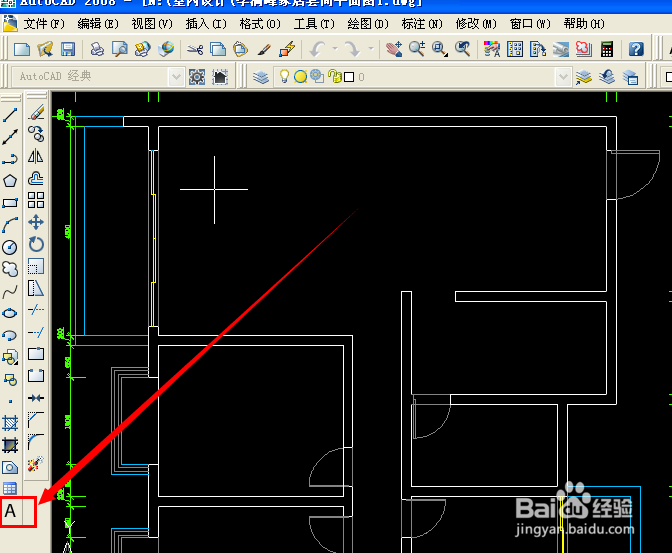This screenshot has height=553, width=672.
Task: Open the 编辑(E) menu
Action: tap(98, 24)
